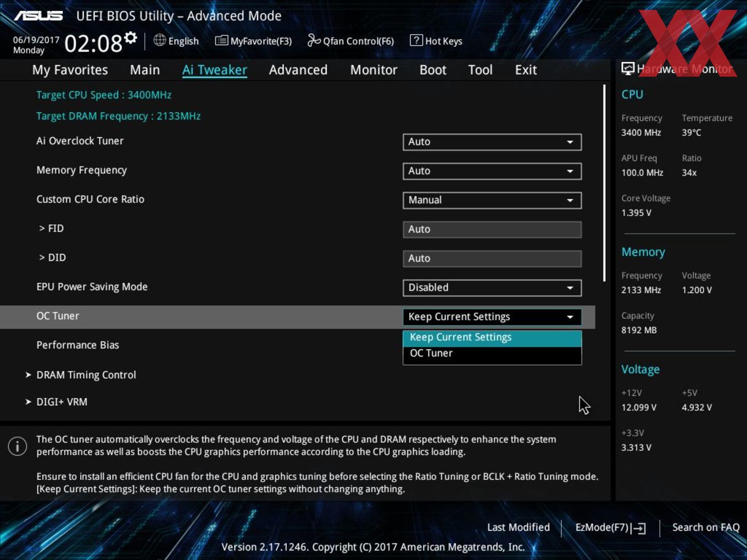The height and width of the screenshot is (560, 747).
Task: Choose Keep Current Settings option
Action: coord(492,337)
